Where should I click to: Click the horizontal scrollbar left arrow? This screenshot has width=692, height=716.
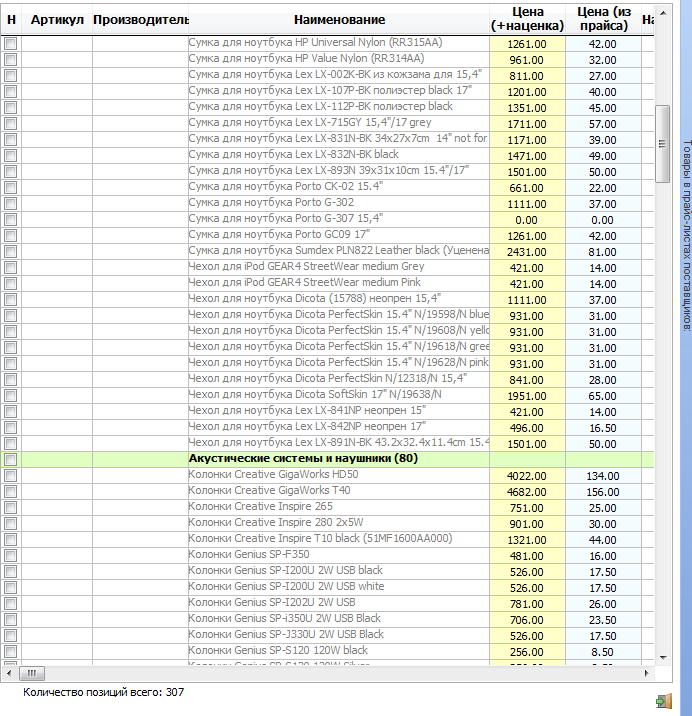point(9,673)
